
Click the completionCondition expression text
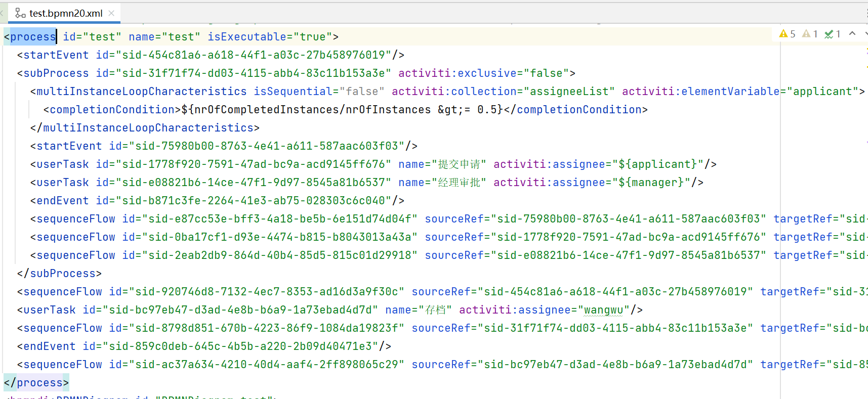(x=342, y=110)
